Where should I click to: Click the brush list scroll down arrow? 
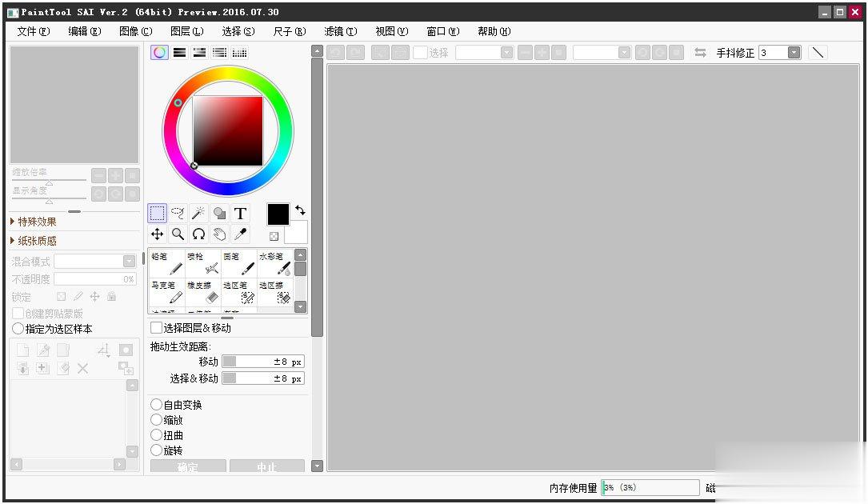point(301,306)
